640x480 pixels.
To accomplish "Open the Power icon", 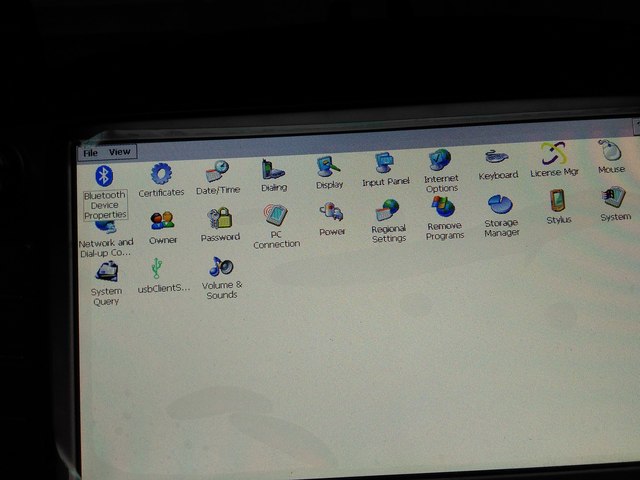I will 331,212.
